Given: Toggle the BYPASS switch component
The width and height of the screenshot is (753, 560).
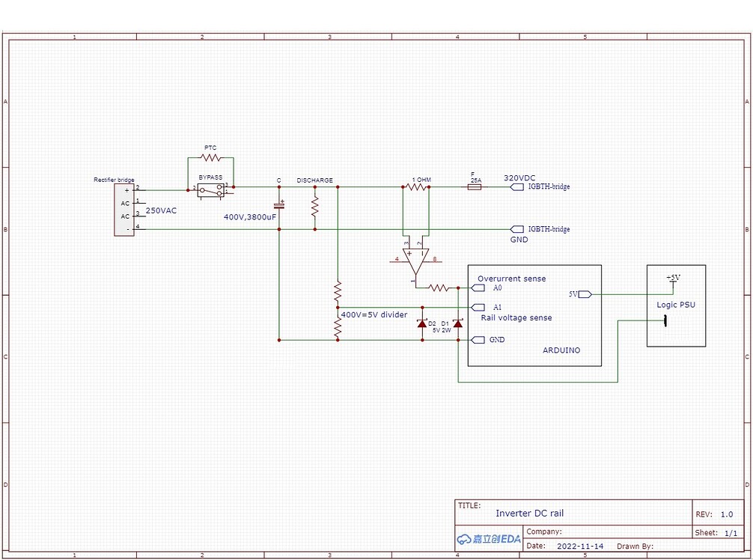Looking at the screenshot, I should [210, 189].
